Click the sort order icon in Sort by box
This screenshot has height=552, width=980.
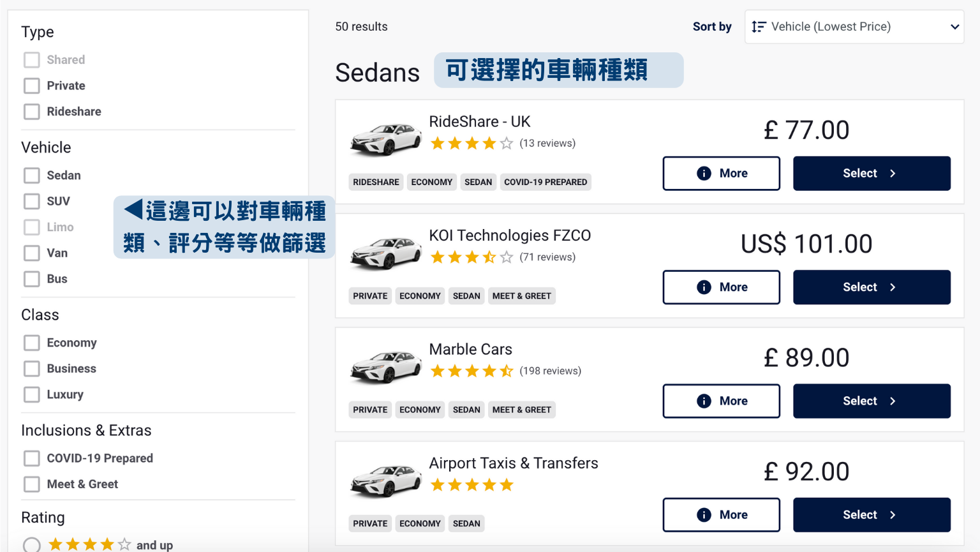[x=759, y=27]
